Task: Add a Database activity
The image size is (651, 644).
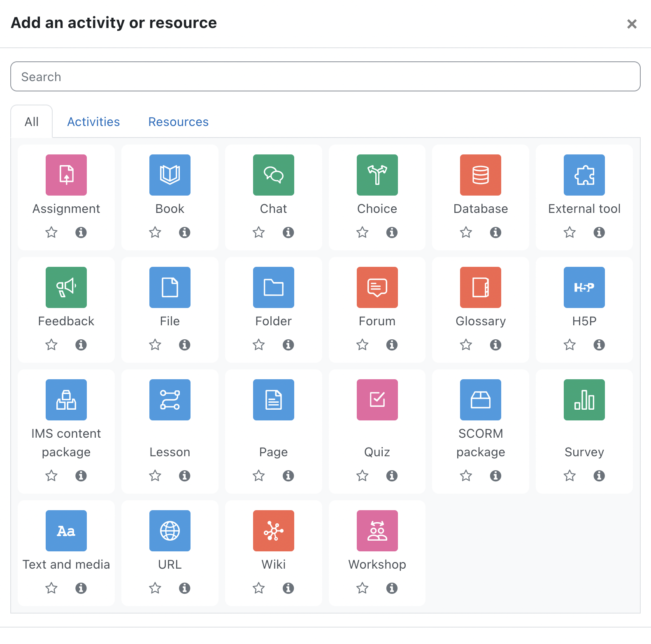Action: [x=481, y=175]
